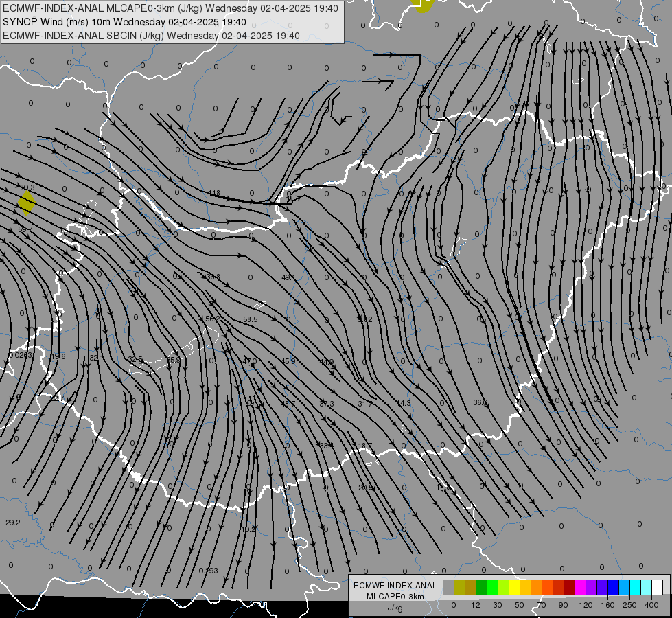672x618 pixels.
Task: Click legend title ECMWF-INDEX-ANAL
Action: (395, 586)
